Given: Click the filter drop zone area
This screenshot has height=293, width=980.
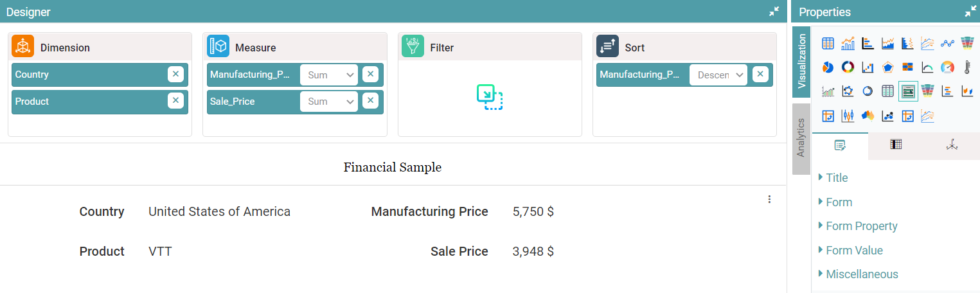Looking at the screenshot, I should pyautogui.click(x=490, y=98).
